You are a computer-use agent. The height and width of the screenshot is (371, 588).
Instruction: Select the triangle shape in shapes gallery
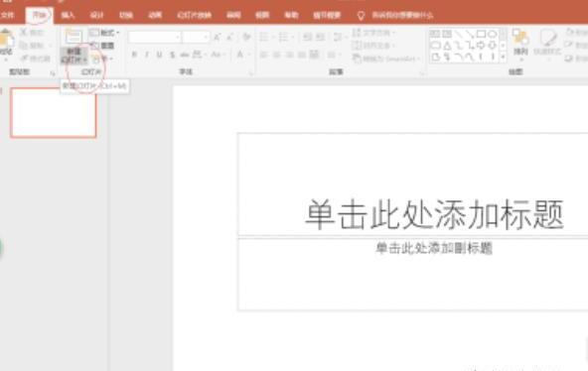(x=447, y=46)
